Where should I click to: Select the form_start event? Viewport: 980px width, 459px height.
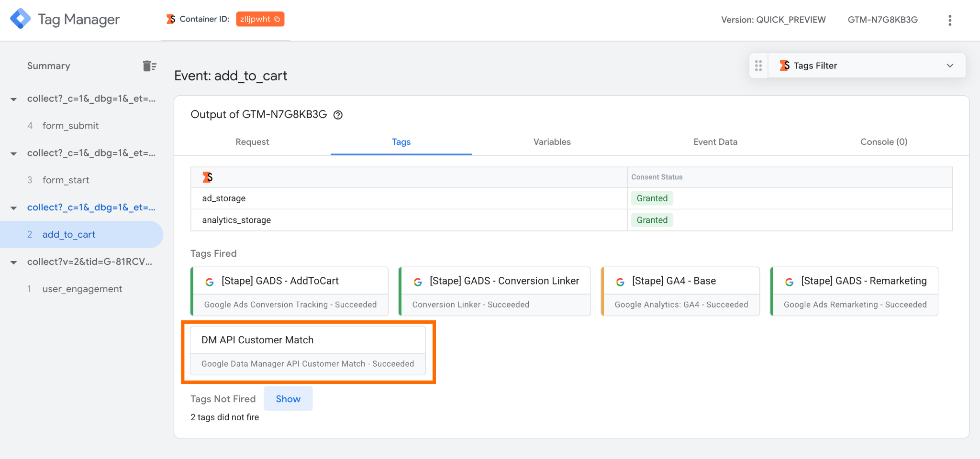66,180
